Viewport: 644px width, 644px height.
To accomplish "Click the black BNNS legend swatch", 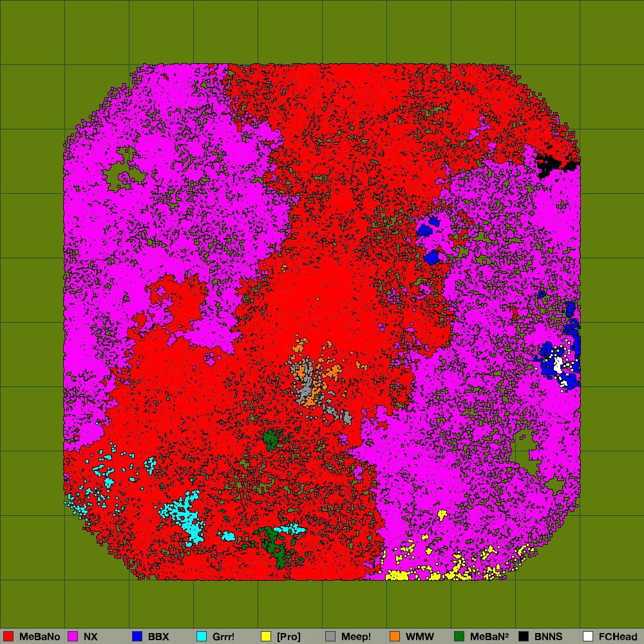I will click(524, 636).
